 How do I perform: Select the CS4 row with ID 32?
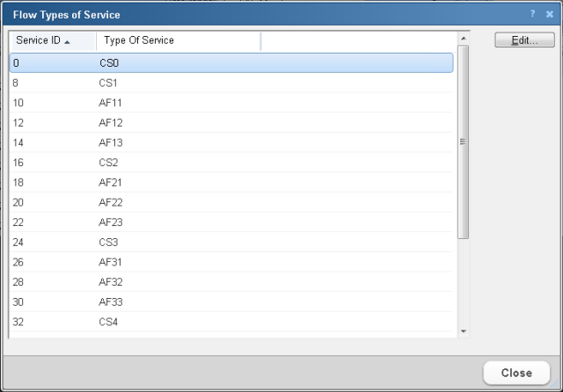(230, 322)
